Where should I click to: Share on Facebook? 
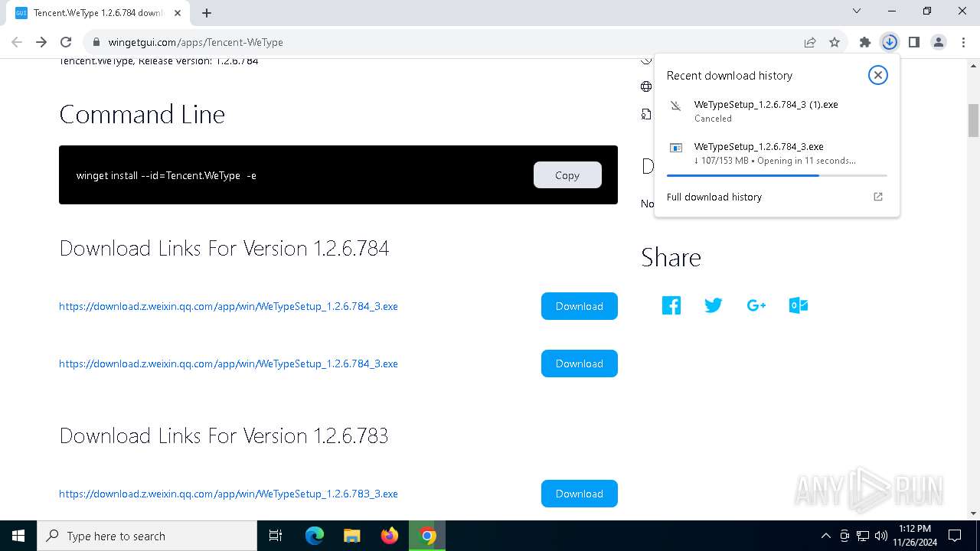click(x=671, y=305)
